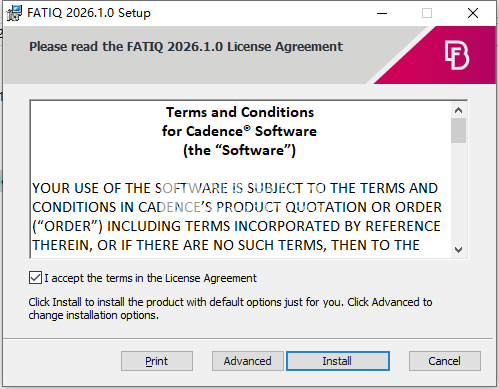499x389 pixels.
Task: Cancel the FATIQ setup
Action: (445, 361)
